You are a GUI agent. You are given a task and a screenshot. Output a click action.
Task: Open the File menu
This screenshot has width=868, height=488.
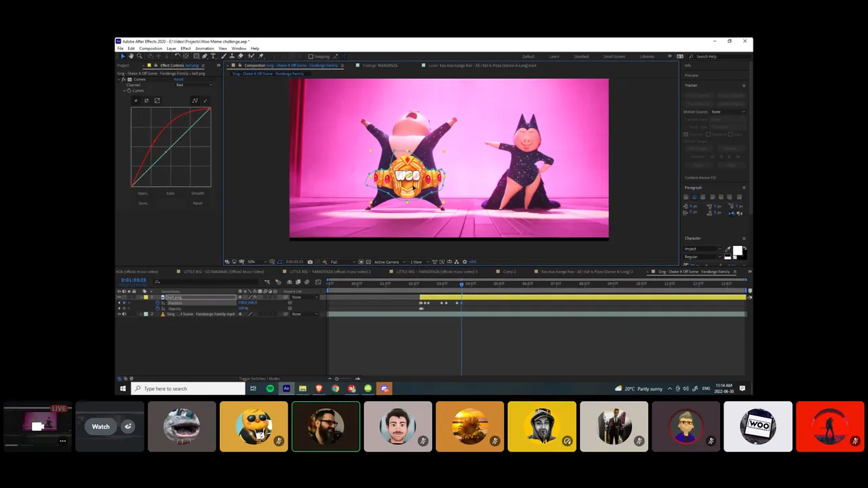(x=121, y=48)
